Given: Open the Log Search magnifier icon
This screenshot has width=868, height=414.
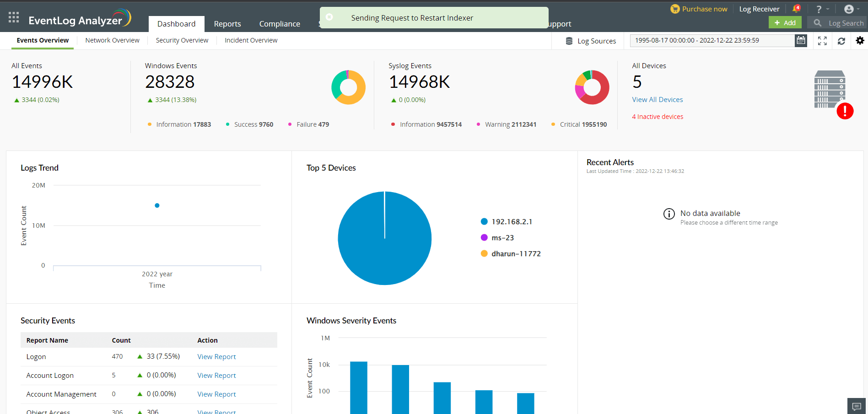Looking at the screenshot, I should [x=817, y=23].
